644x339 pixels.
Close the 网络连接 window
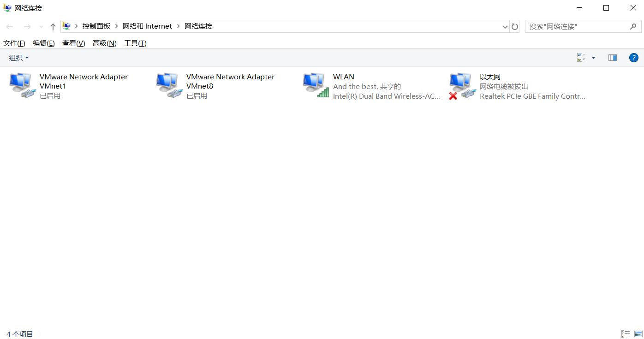(633, 8)
